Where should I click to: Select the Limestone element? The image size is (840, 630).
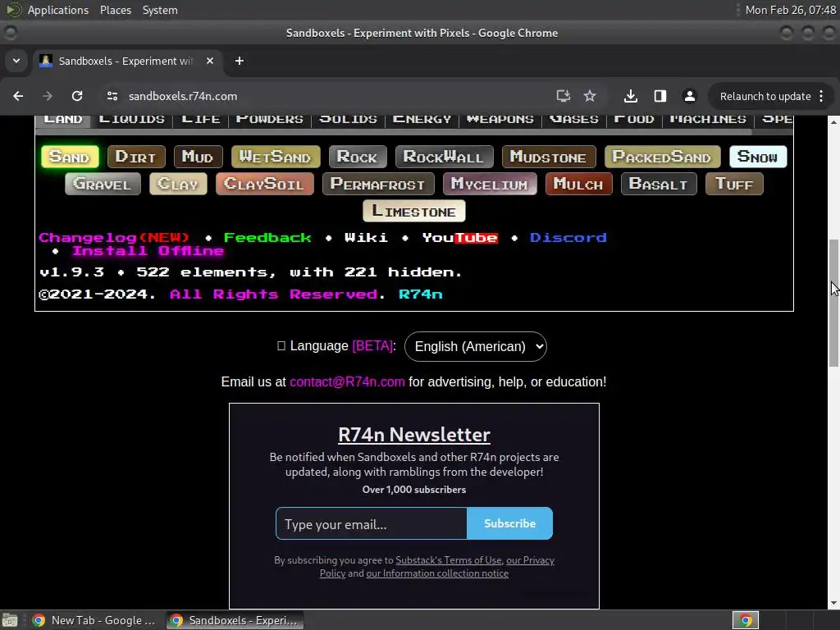[x=414, y=211]
